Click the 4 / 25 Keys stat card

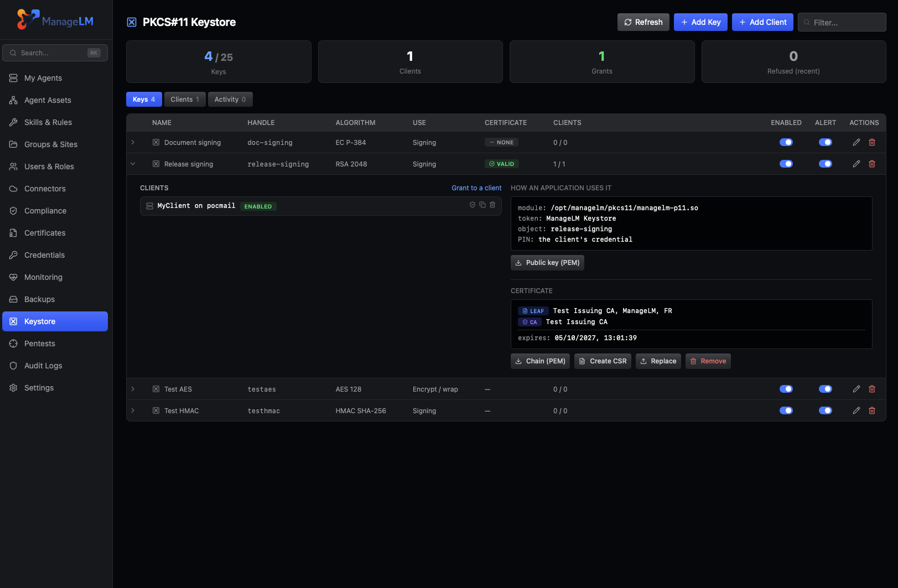219,61
